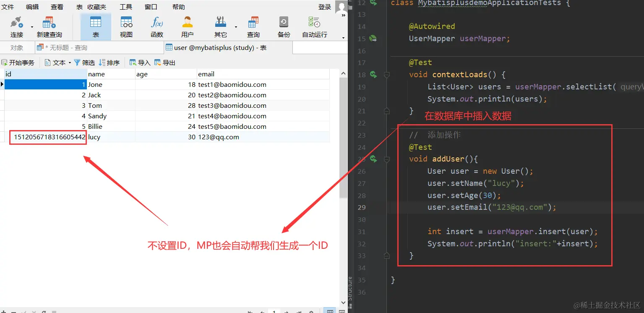Click the 文本 button
Image resolution: width=644 pixels, height=313 pixels.
[55, 63]
